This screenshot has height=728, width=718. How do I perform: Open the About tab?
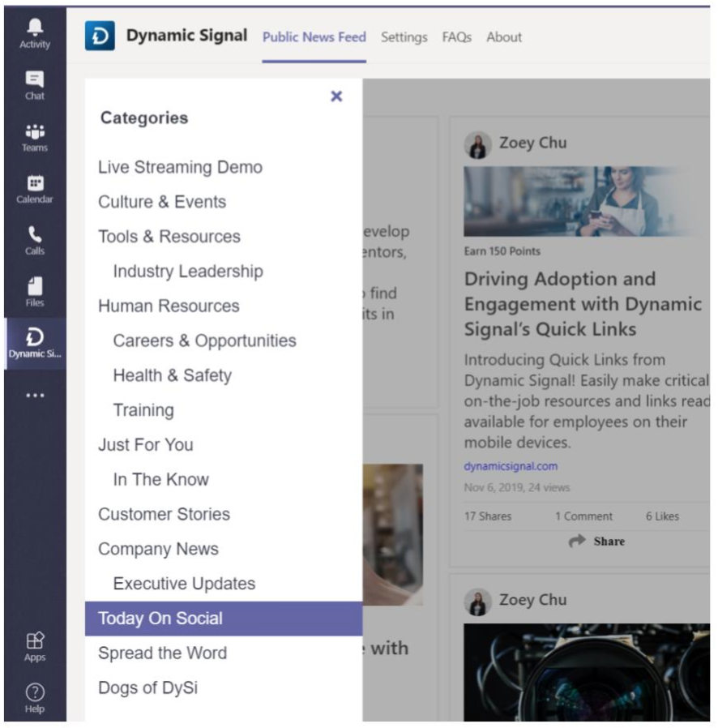point(504,37)
